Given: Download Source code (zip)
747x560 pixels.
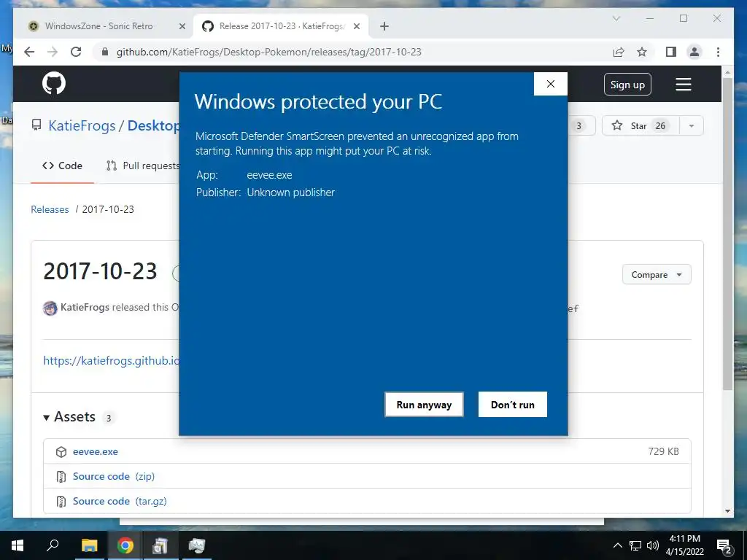Looking at the screenshot, I should [x=113, y=476].
